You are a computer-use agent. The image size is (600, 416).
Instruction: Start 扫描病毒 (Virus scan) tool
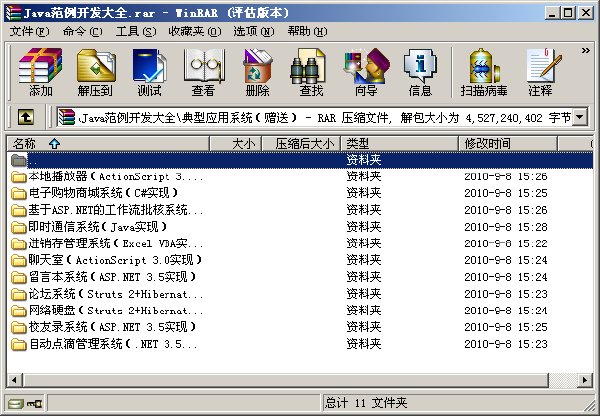pyautogui.click(x=484, y=72)
